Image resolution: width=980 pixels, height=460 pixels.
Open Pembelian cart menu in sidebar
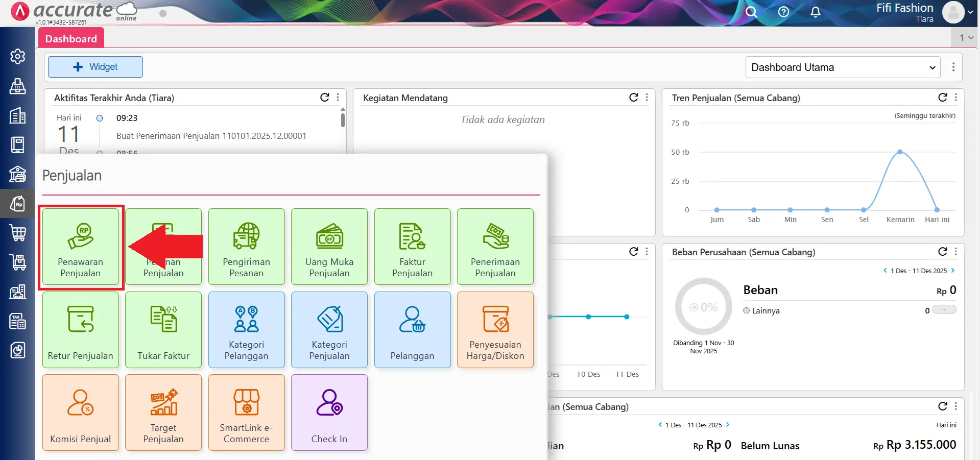click(18, 233)
